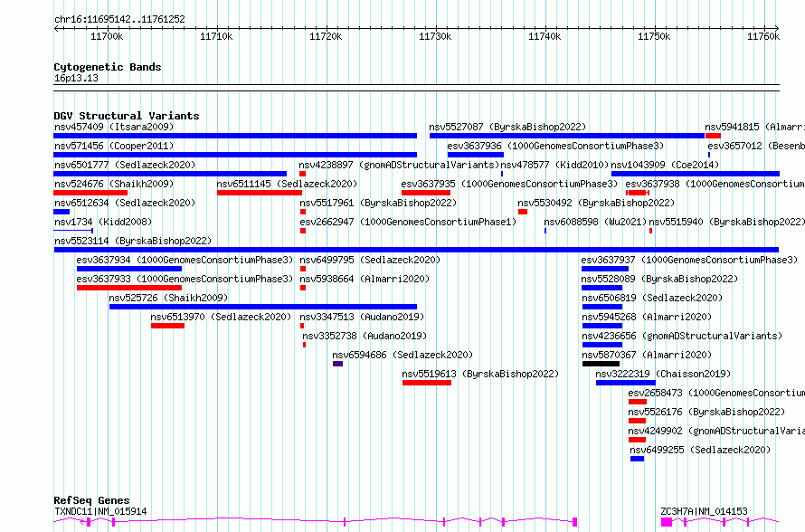Click the nsv6499795 (Sedlazeck2020) label
805x532 pixels.
[370, 260]
